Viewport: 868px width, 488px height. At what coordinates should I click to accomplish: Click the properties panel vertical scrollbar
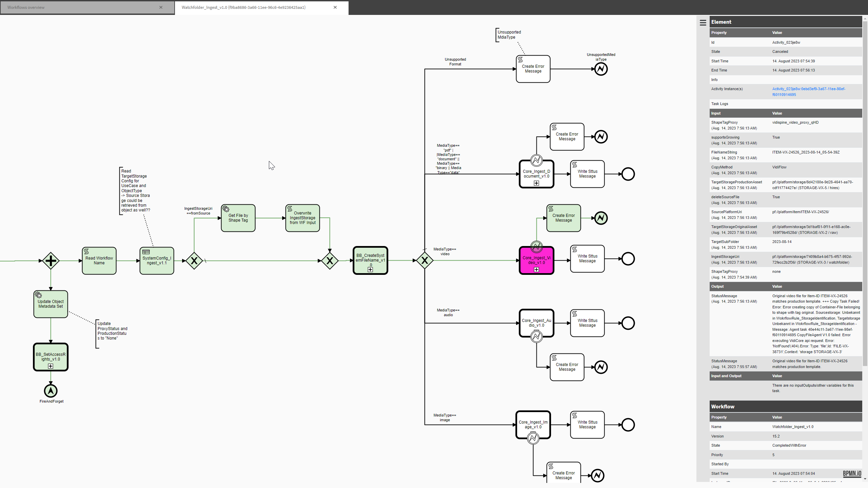pos(865,193)
